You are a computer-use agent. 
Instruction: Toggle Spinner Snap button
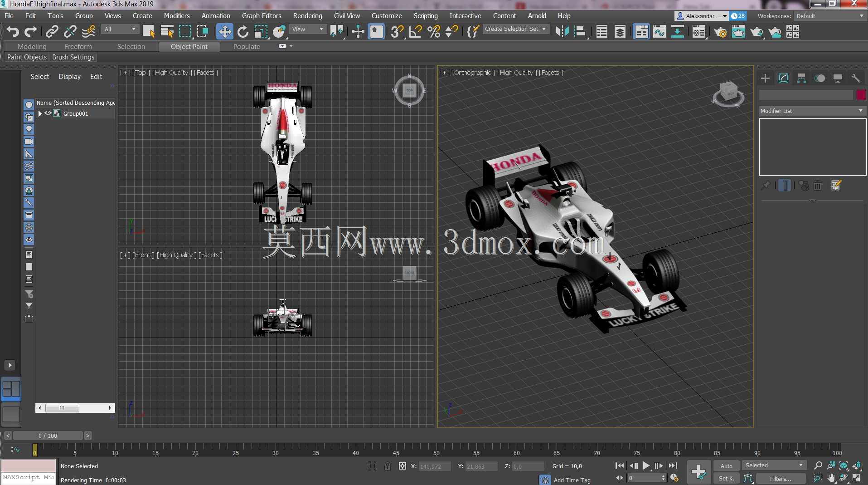(x=451, y=32)
